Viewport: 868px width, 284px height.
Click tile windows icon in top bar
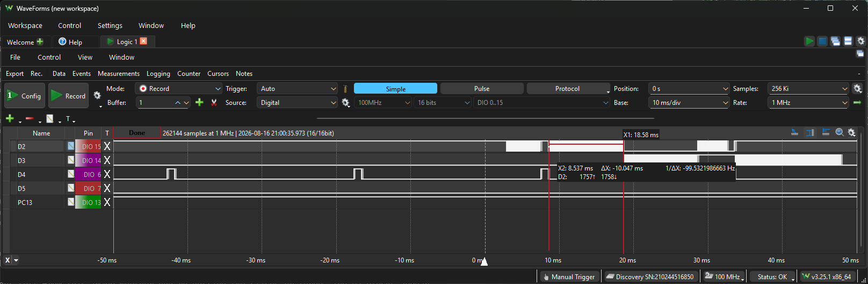848,41
